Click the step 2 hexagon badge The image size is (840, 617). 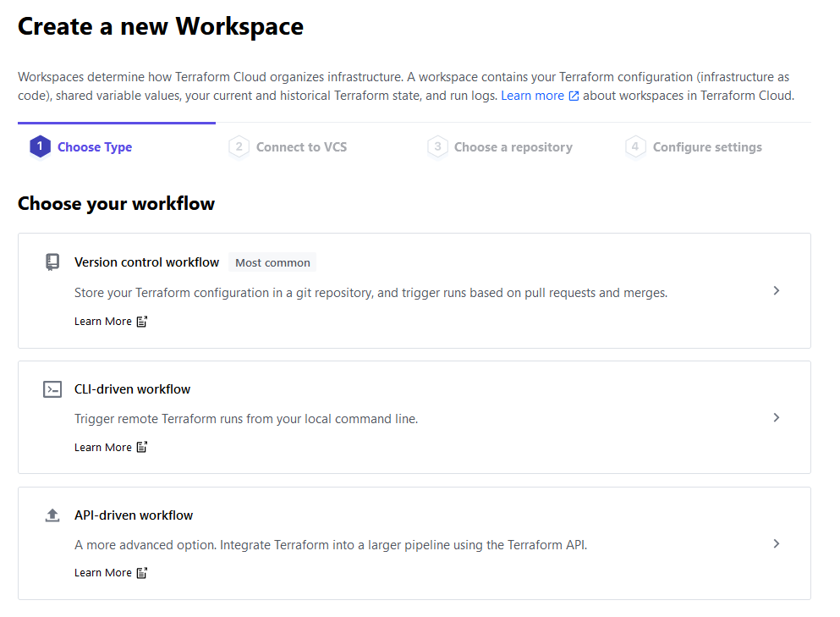click(239, 147)
